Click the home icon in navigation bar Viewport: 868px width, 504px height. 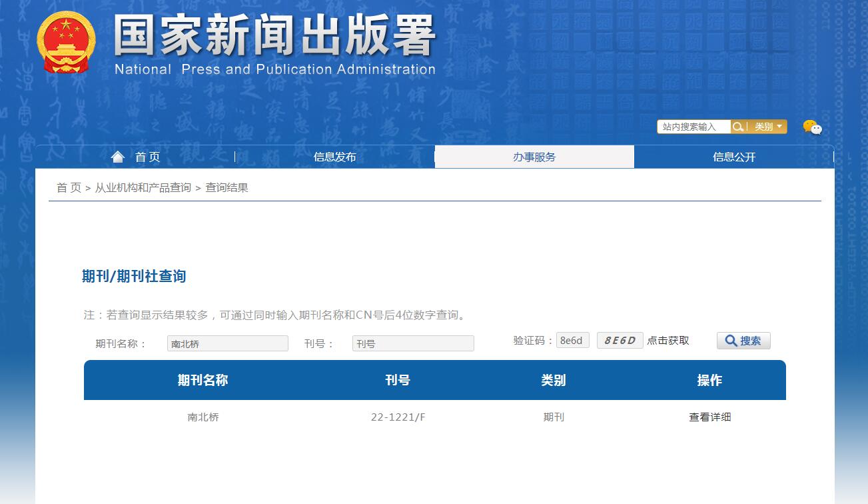tap(118, 157)
